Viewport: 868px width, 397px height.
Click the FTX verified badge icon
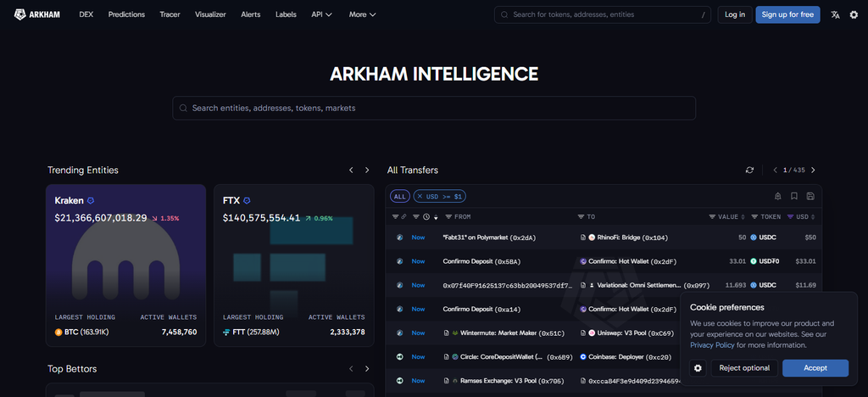point(247,200)
